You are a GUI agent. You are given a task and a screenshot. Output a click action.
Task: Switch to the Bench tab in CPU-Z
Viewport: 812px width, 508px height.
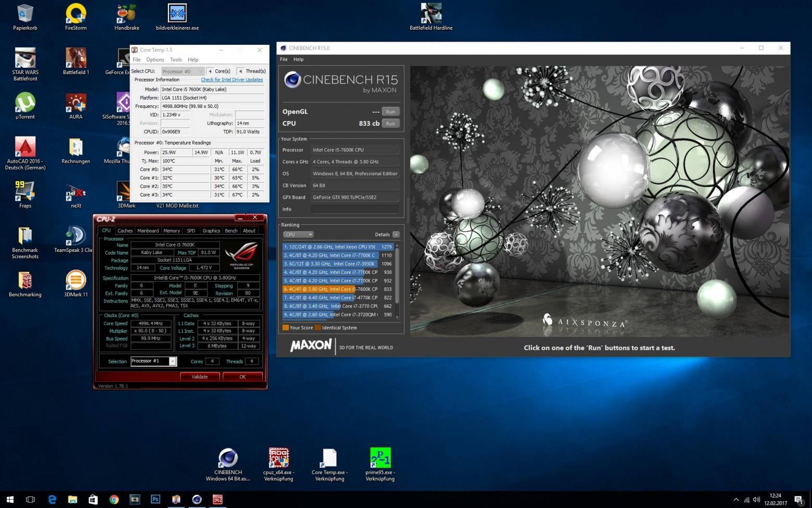(x=231, y=231)
